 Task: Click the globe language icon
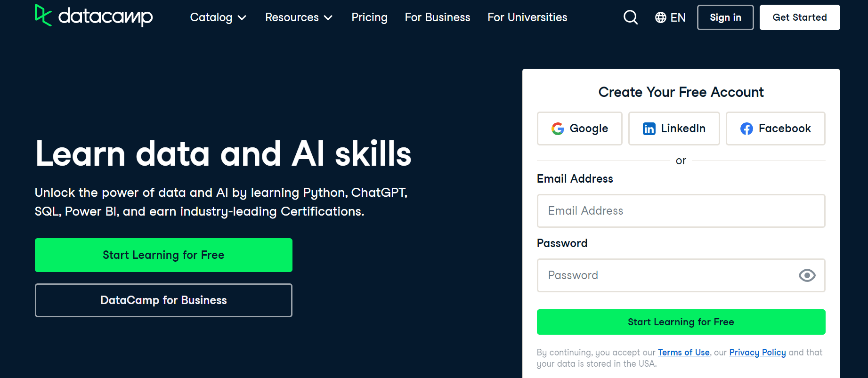661,17
